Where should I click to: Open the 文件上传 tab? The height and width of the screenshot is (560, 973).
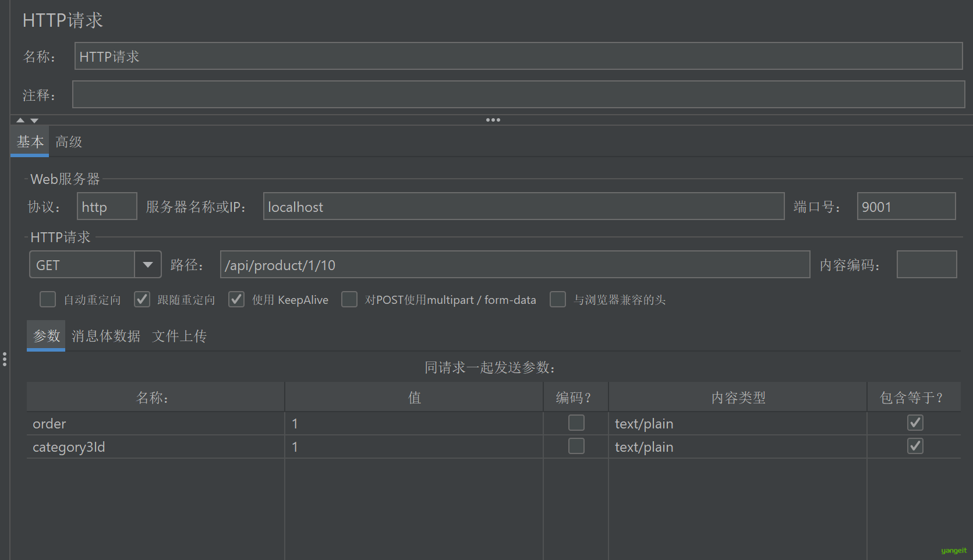tap(179, 336)
